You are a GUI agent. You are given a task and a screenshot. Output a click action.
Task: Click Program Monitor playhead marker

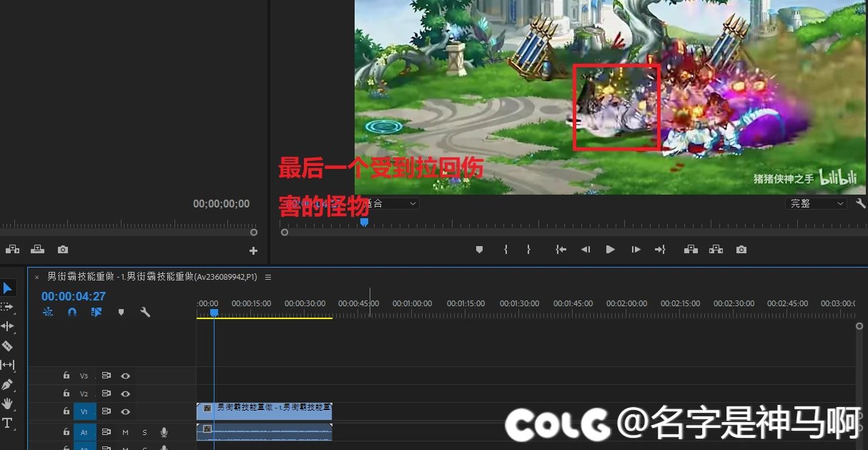[364, 222]
